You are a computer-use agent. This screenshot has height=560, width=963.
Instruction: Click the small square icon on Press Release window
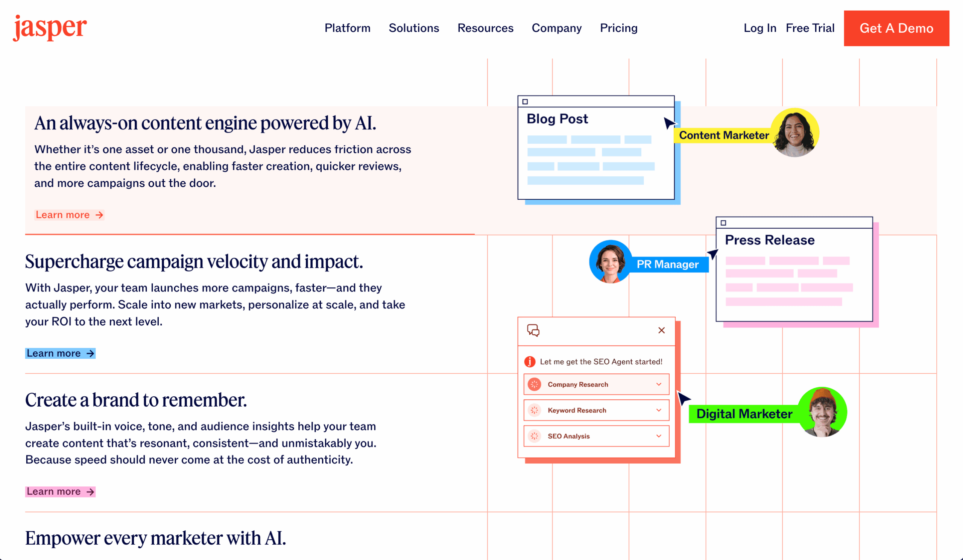pyautogui.click(x=723, y=223)
